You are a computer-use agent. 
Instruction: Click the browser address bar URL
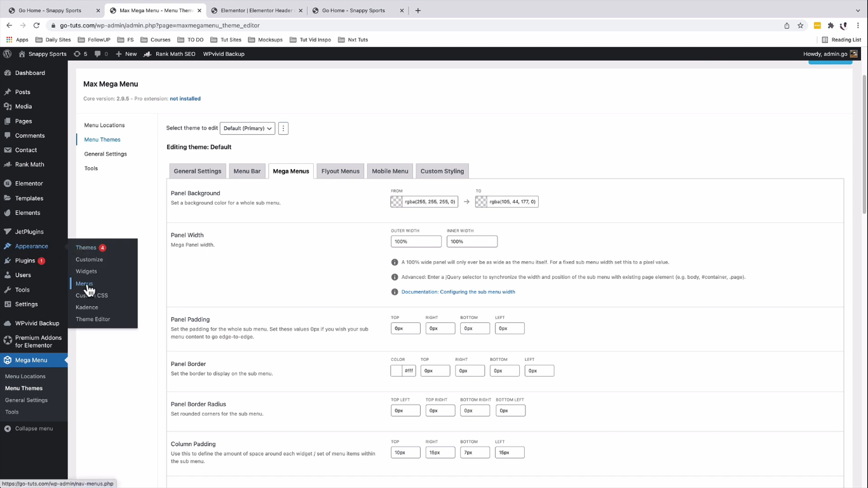[x=159, y=25]
